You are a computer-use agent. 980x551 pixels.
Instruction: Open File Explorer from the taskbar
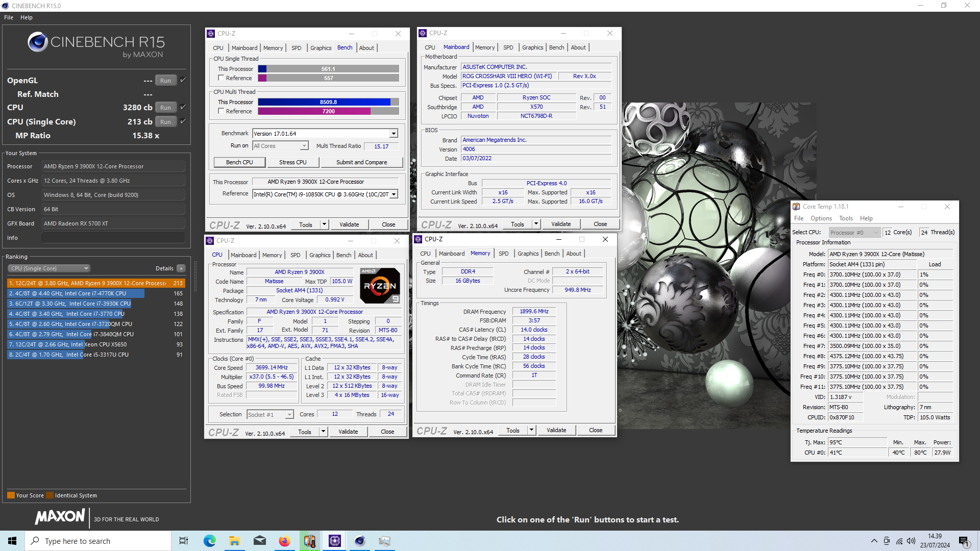[234, 541]
